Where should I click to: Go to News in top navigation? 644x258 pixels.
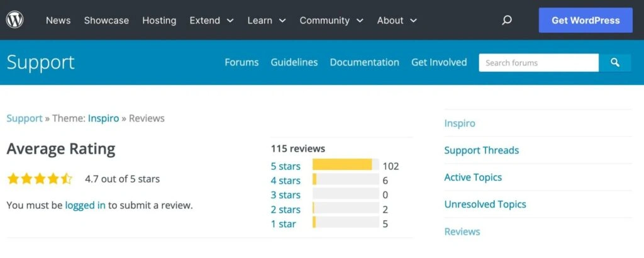pyautogui.click(x=58, y=20)
